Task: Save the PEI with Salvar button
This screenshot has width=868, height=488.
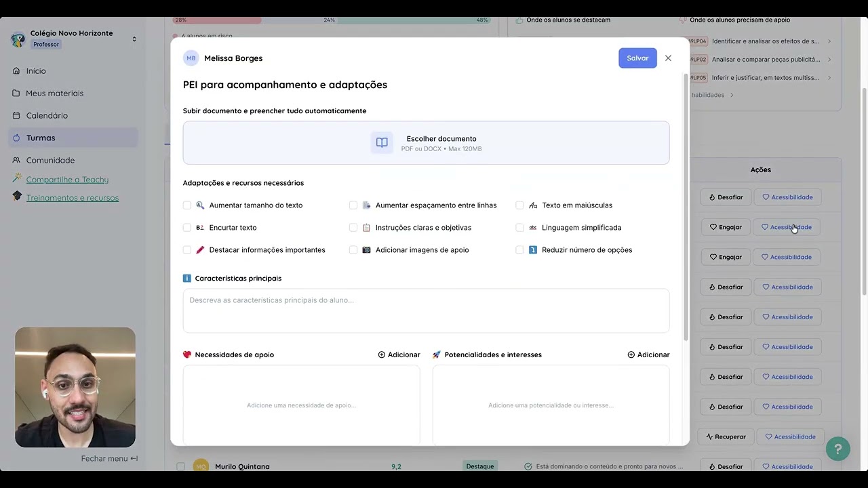Action: pos(637,58)
